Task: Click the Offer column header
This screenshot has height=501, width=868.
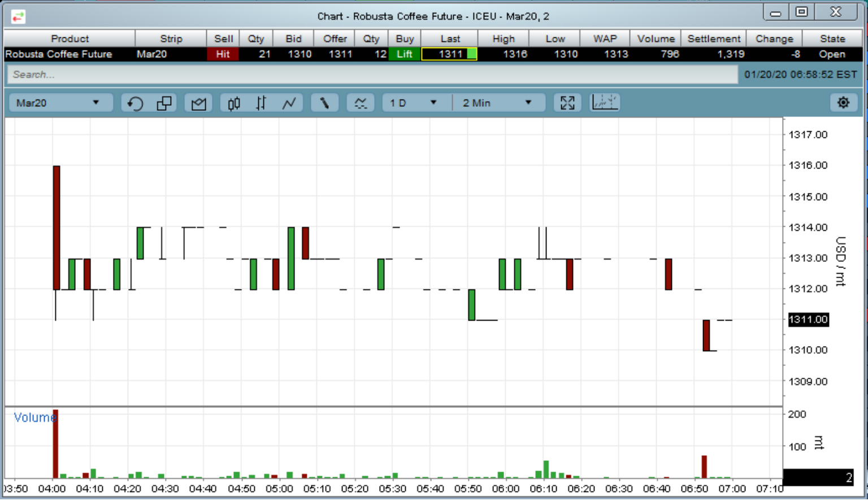Action: [335, 38]
